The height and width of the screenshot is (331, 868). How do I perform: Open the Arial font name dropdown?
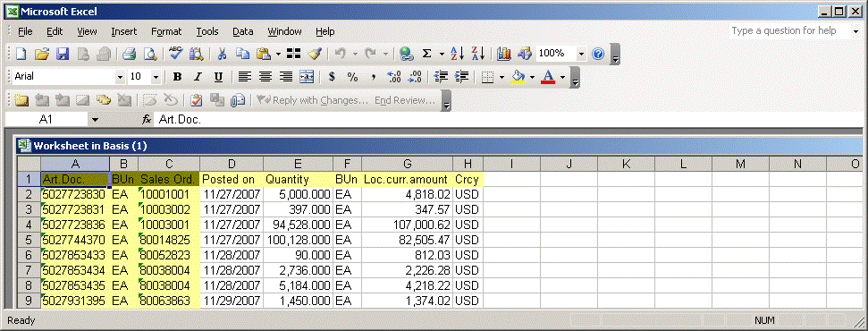[x=120, y=77]
